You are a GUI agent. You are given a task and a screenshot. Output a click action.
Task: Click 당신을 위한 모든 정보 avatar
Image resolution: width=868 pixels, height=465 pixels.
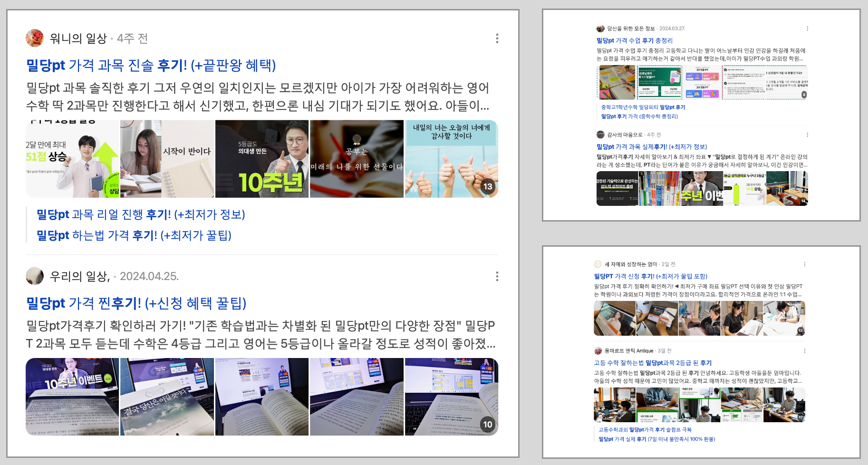[600, 29]
